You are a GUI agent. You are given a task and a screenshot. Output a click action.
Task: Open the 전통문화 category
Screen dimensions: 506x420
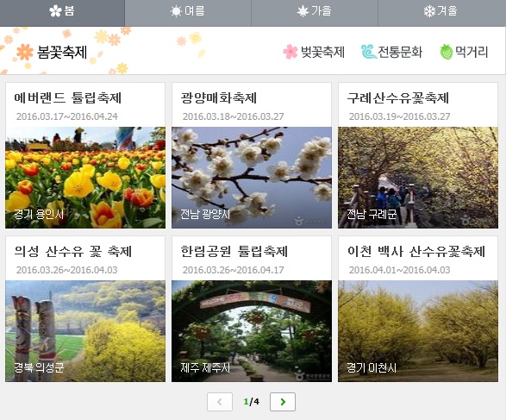point(400,52)
